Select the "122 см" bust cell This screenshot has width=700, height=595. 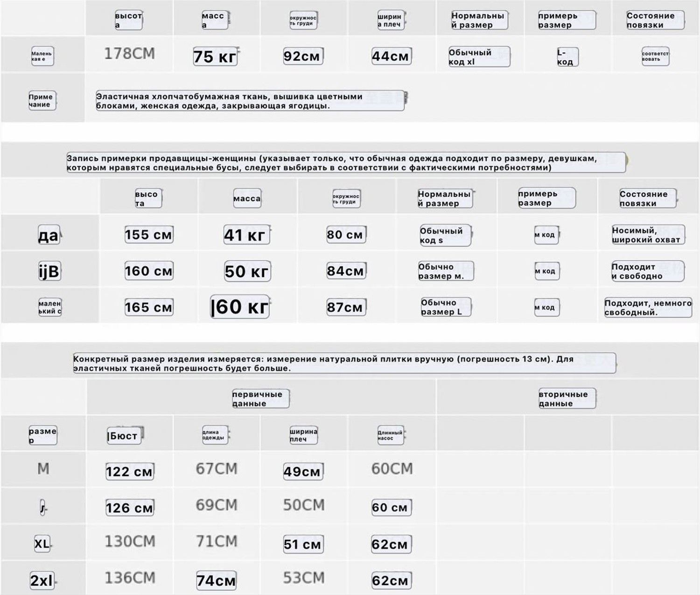point(130,471)
